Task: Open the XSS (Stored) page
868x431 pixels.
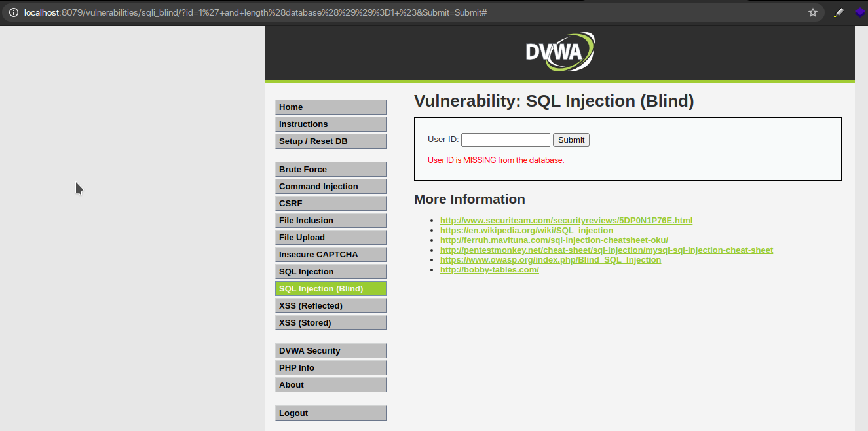Action: click(331, 323)
